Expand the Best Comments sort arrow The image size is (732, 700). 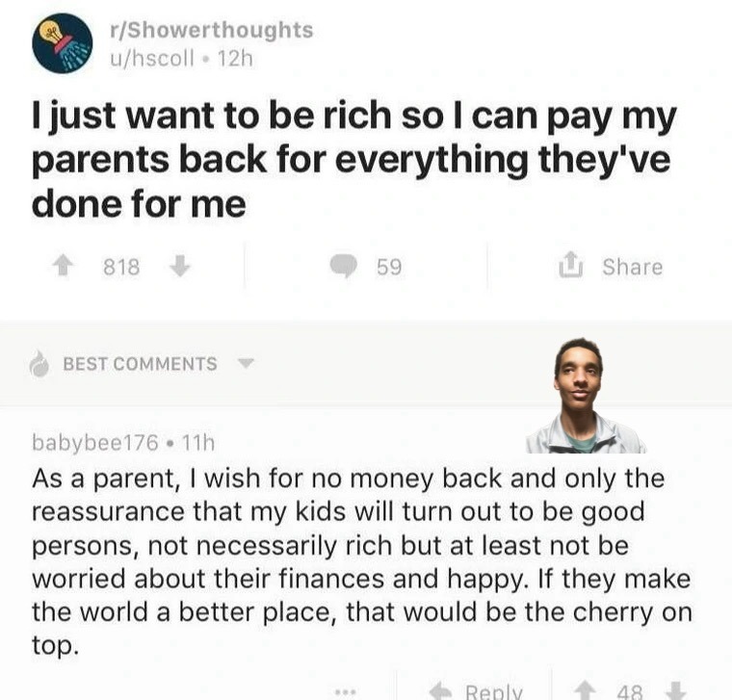[x=245, y=364]
